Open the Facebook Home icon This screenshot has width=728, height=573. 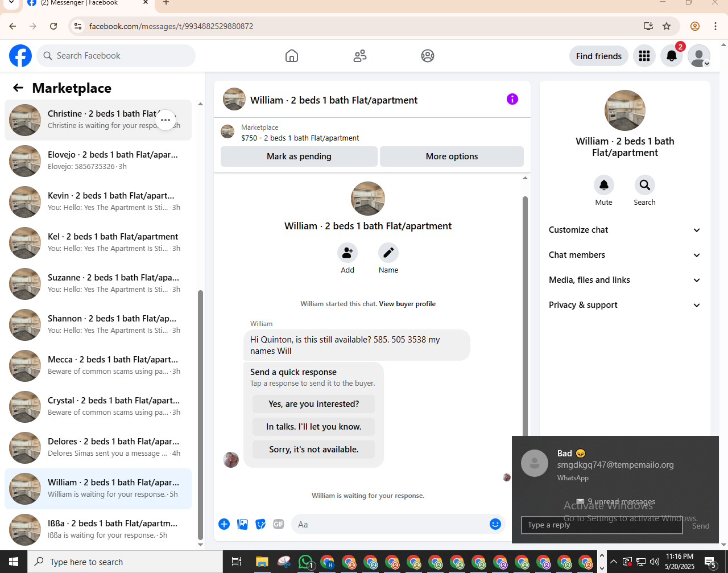tap(292, 56)
